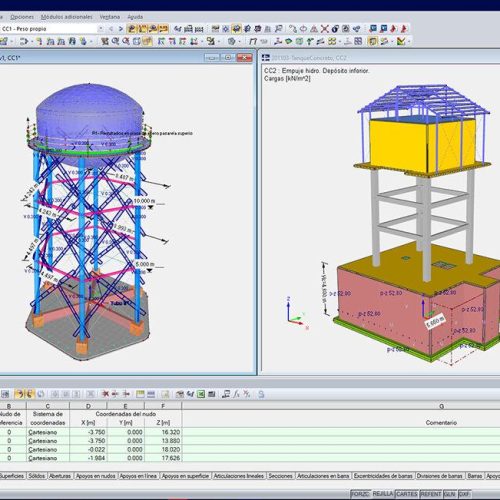The height and width of the screenshot is (500, 500).
Task: Click the green-yellow checkmark icon in toolbar
Action: (401, 41)
